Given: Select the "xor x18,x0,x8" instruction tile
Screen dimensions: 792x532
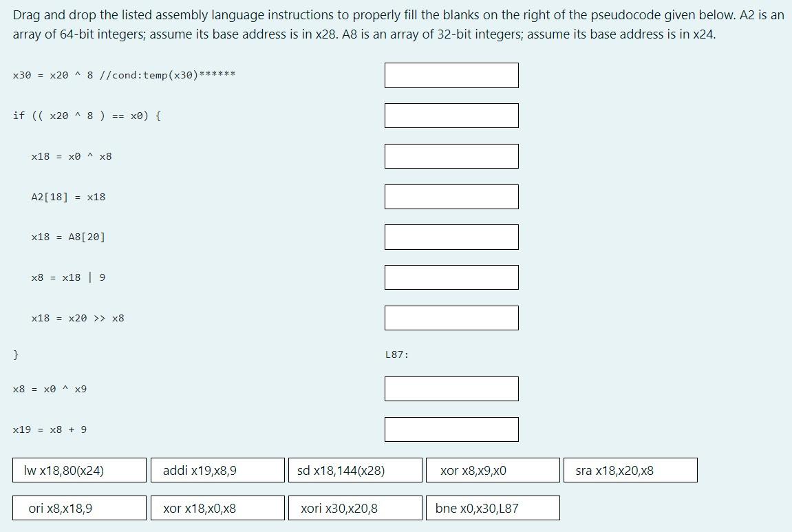Looking at the screenshot, I should coord(217,508).
